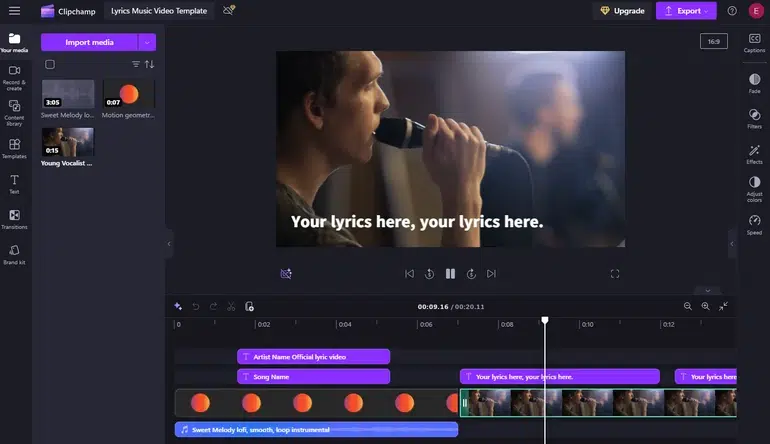Tick the select all media checkbox
This screenshot has height=444, width=770.
pyautogui.click(x=50, y=64)
